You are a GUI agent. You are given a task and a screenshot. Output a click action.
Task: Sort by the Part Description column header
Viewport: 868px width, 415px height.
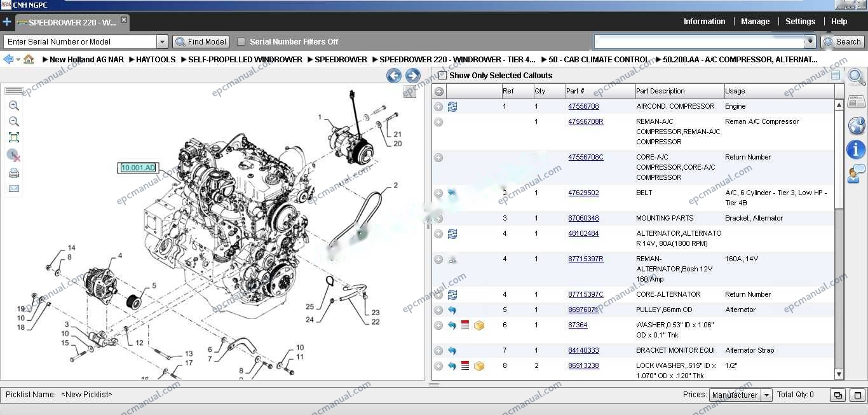[x=679, y=91]
